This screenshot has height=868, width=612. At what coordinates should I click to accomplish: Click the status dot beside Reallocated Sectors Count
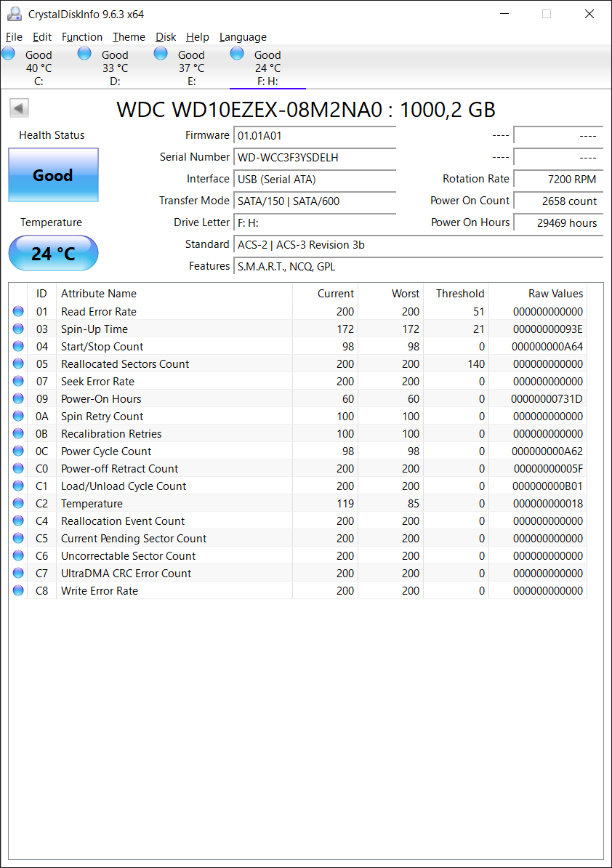point(17,363)
